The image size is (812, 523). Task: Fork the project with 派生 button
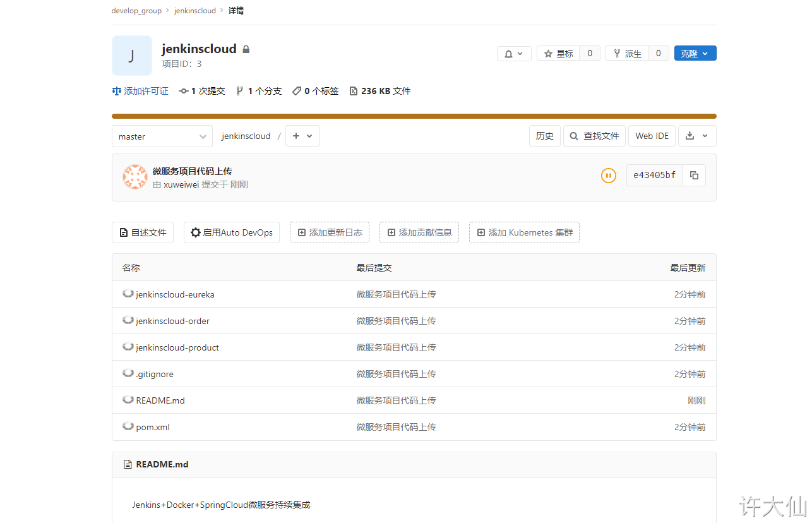pyautogui.click(x=627, y=54)
